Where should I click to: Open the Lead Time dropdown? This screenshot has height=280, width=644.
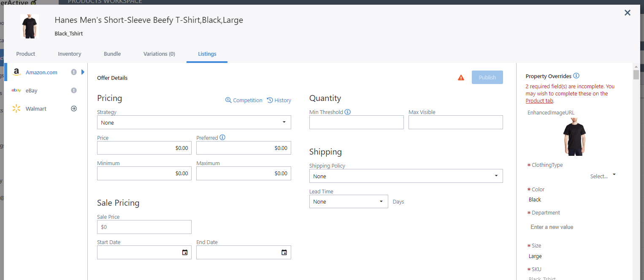coord(349,201)
